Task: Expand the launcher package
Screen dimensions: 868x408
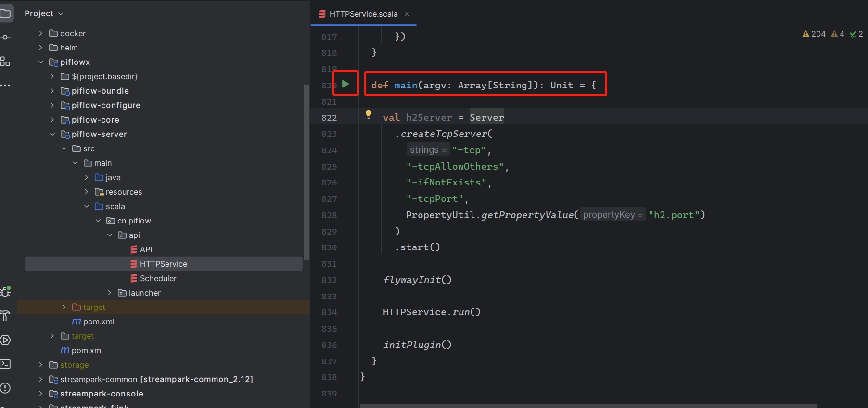Action: click(x=110, y=293)
